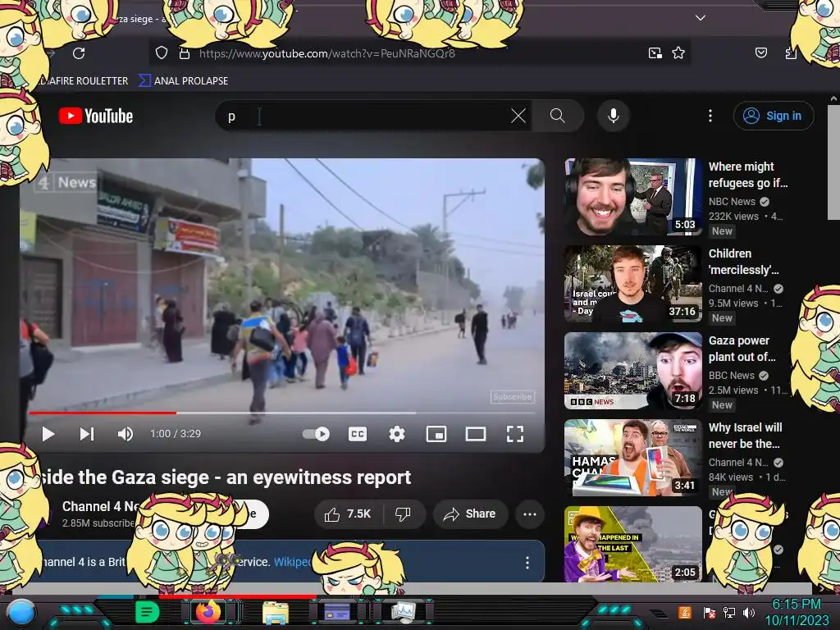Switch to theater mode

pos(475,434)
